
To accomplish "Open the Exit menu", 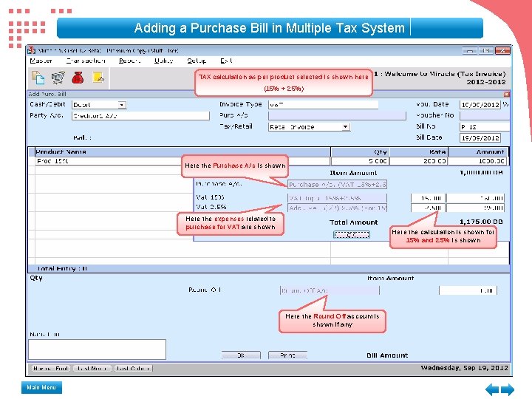I will [x=226, y=61].
